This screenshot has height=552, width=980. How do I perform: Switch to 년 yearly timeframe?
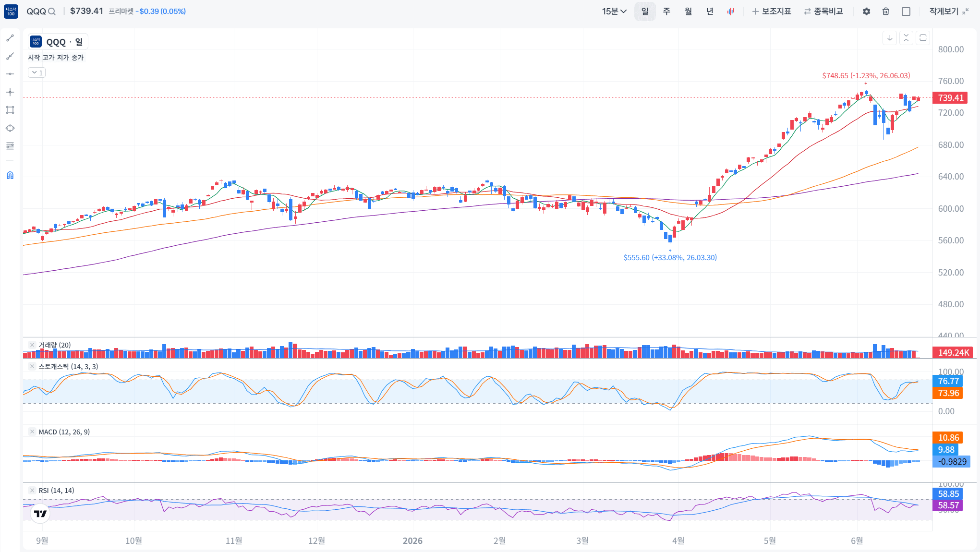tap(710, 12)
